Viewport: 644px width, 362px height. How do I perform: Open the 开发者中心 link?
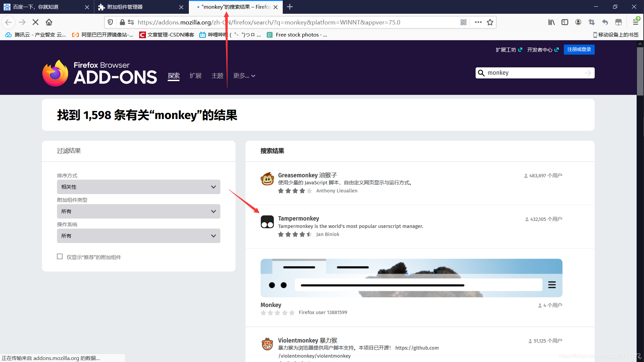point(543,50)
